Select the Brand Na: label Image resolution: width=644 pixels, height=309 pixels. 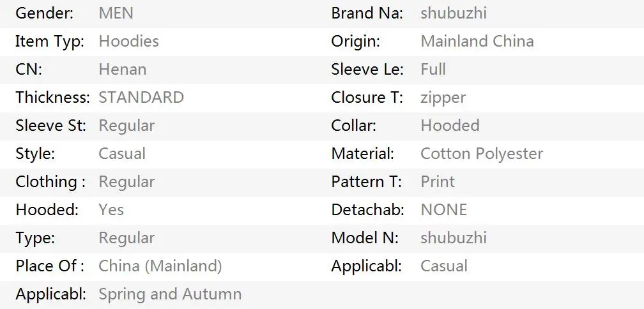(x=367, y=13)
